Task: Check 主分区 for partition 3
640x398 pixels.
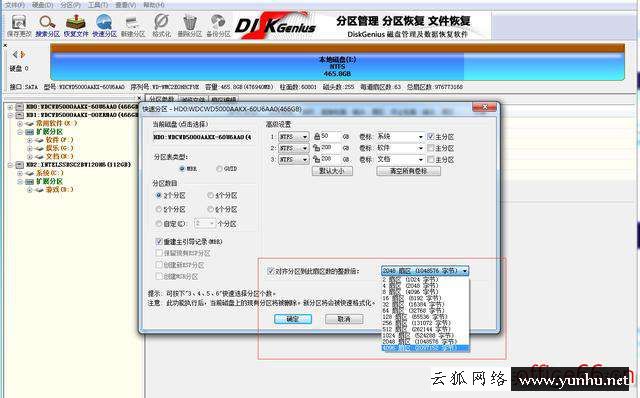Action: click(430, 159)
